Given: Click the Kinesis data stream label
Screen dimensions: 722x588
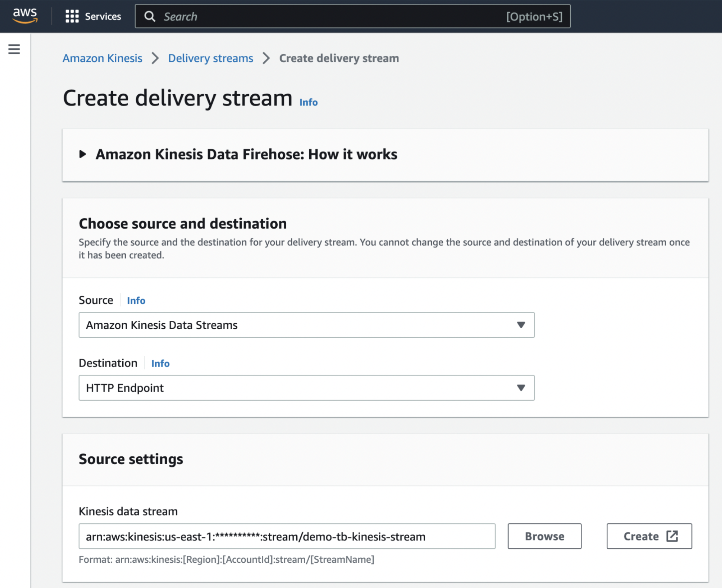Looking at the screenshot, I should [128, 511].
